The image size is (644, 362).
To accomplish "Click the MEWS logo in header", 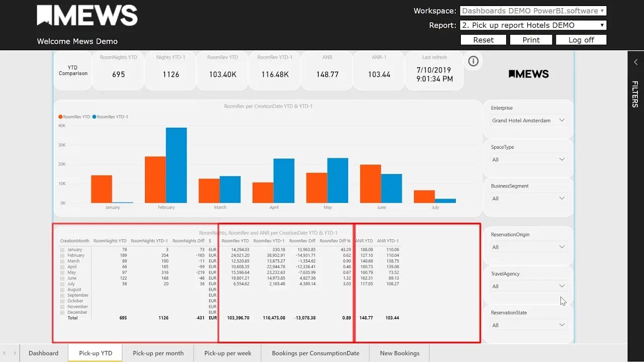I will pos(87,16).
